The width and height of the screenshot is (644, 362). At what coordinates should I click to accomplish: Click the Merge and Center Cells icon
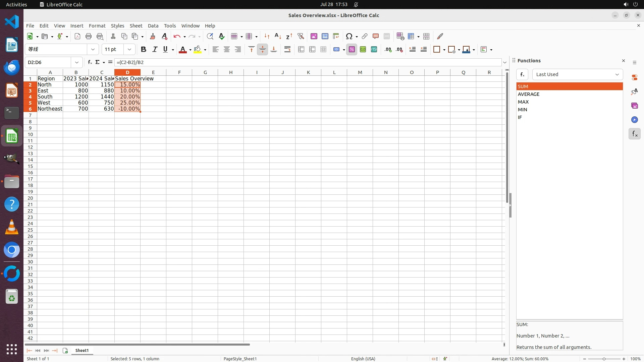click(x=301, y=50)
